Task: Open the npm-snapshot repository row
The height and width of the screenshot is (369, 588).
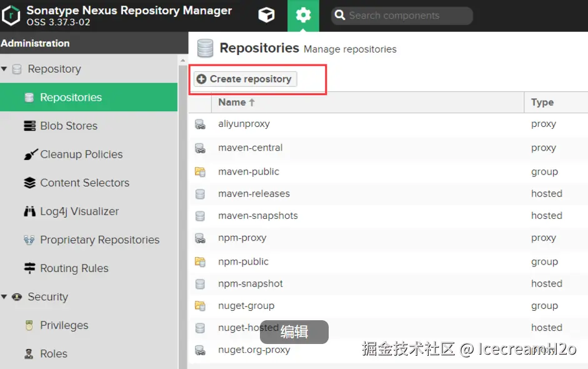Action: tap(388, 284)
